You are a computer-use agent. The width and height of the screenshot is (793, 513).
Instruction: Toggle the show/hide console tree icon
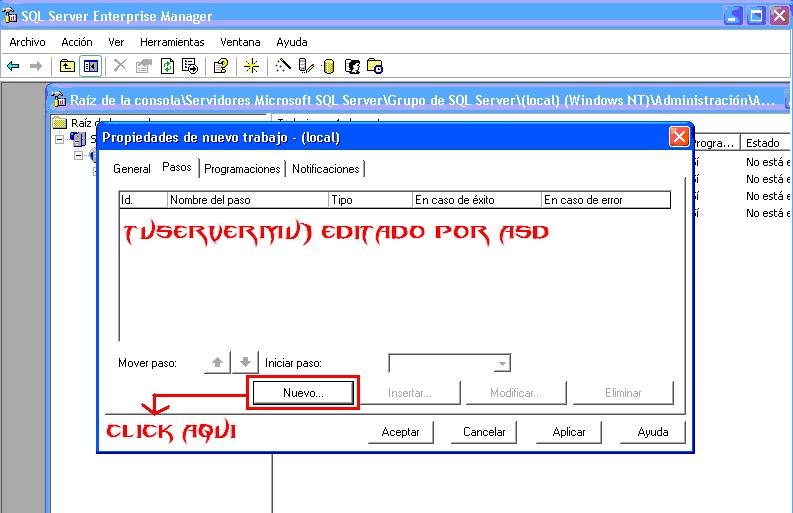91,66
